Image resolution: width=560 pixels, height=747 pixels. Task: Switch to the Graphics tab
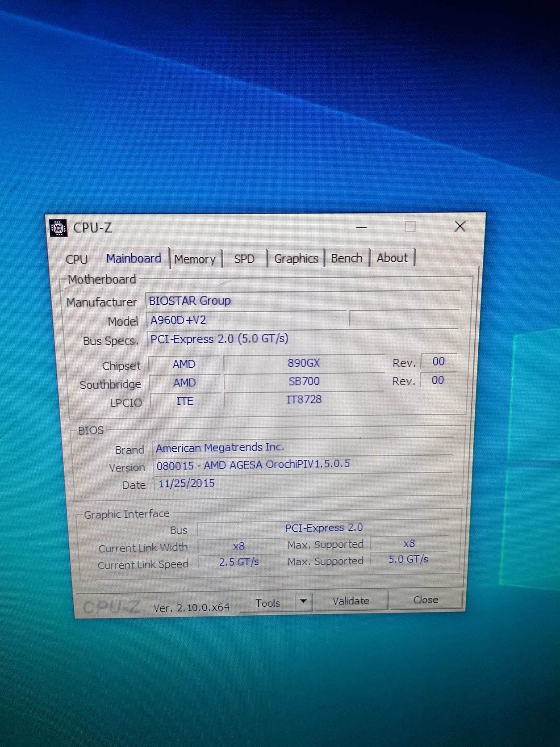coord(296,258)
